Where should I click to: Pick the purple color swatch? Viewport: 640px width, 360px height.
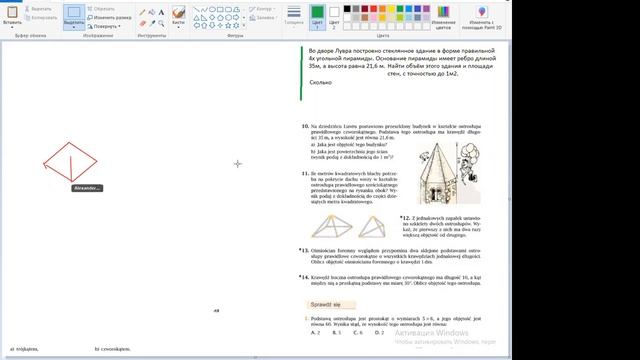pyautogui.click(x=427, y=9)
